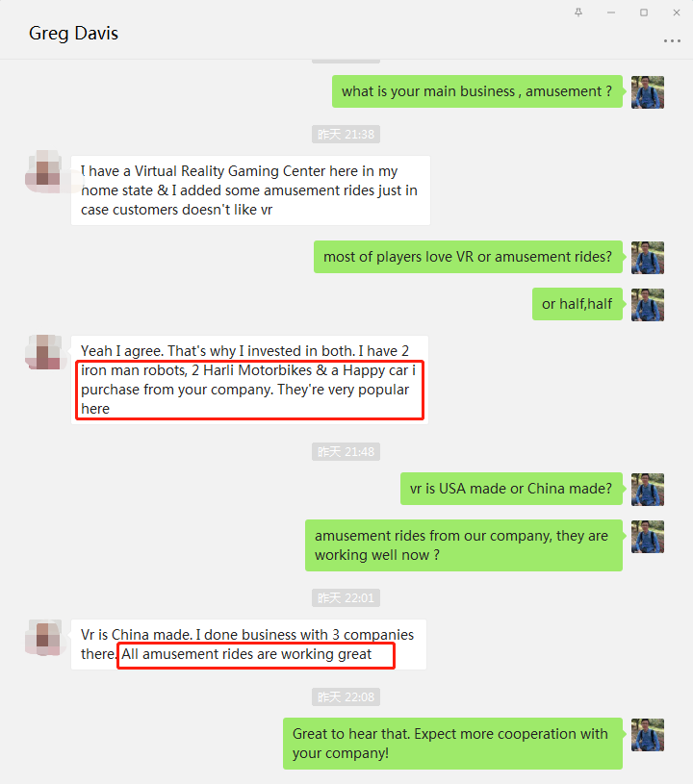The height and width of the screenshot is (784, 693).
Task: Select the 'All amusement rides are working great' text
Action: tap(246, 654)
